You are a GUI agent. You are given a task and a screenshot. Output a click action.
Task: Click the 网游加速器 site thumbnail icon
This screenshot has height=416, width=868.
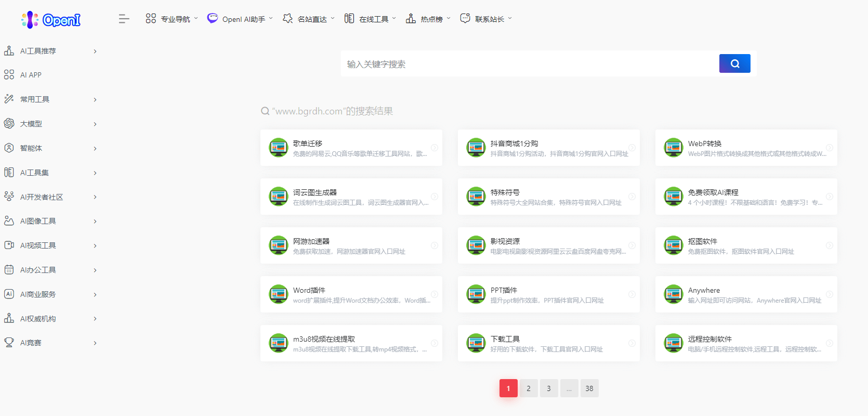pos(279,245)
